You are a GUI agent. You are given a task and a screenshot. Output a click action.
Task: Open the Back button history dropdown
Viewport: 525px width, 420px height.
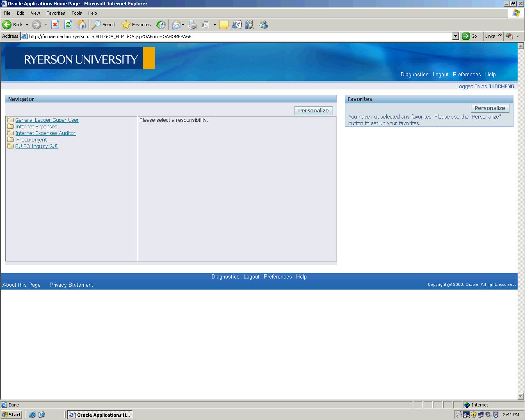27,25
